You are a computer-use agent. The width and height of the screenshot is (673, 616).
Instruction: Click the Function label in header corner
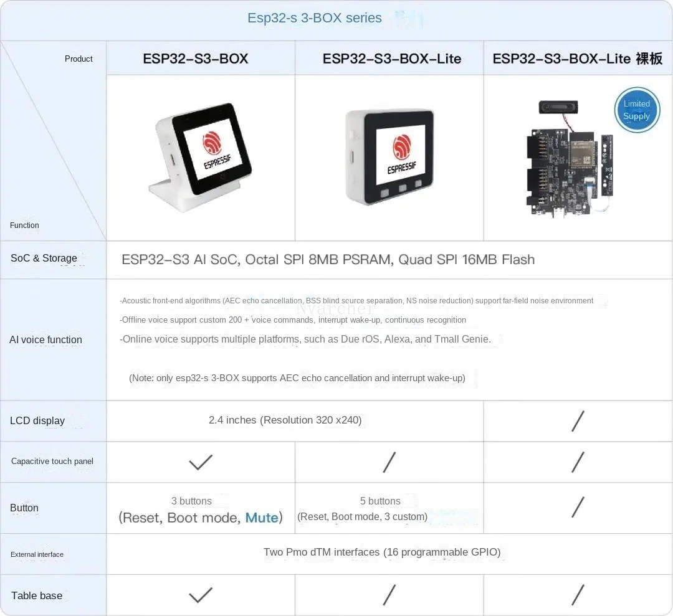(x=24, y=225)
